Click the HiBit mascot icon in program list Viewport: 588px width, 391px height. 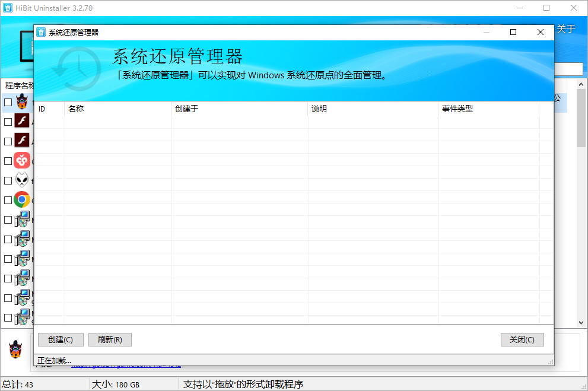click(23, 101)
